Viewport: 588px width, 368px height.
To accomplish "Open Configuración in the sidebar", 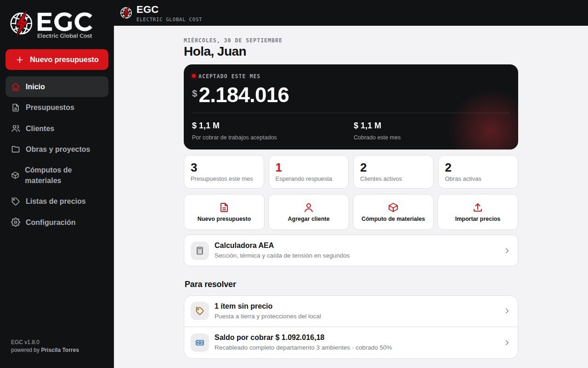I will 57,223.
